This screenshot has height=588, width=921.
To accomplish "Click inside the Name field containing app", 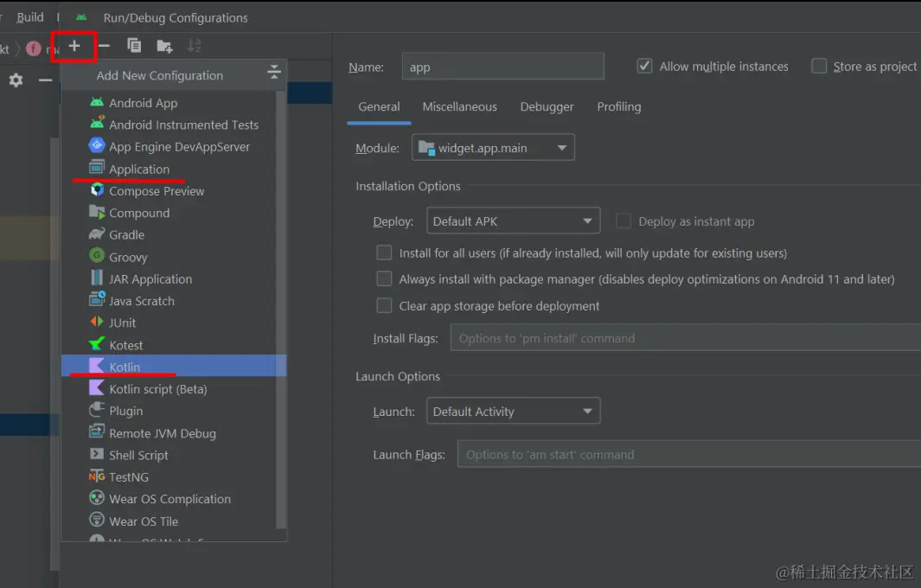I will 502,66.
